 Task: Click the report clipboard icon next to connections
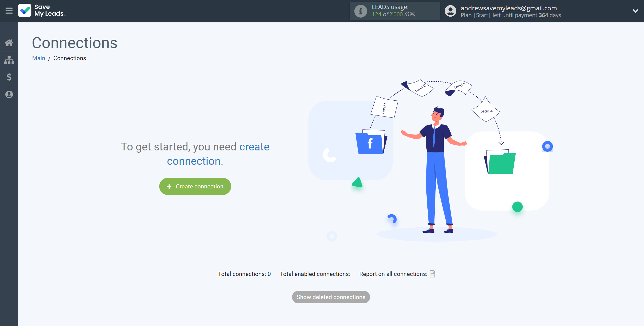tap(433, 274)
